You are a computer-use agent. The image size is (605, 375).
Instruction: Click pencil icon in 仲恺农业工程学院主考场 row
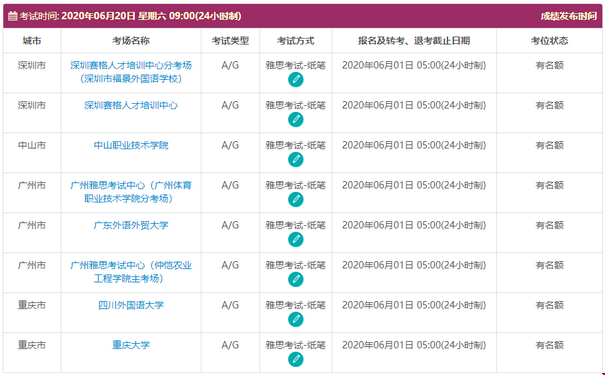296,279
